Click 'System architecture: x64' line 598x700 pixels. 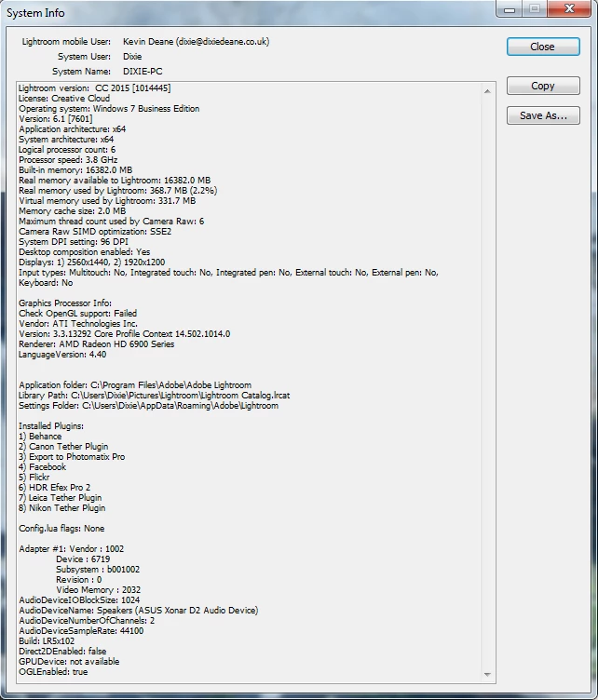pos(66,140)
